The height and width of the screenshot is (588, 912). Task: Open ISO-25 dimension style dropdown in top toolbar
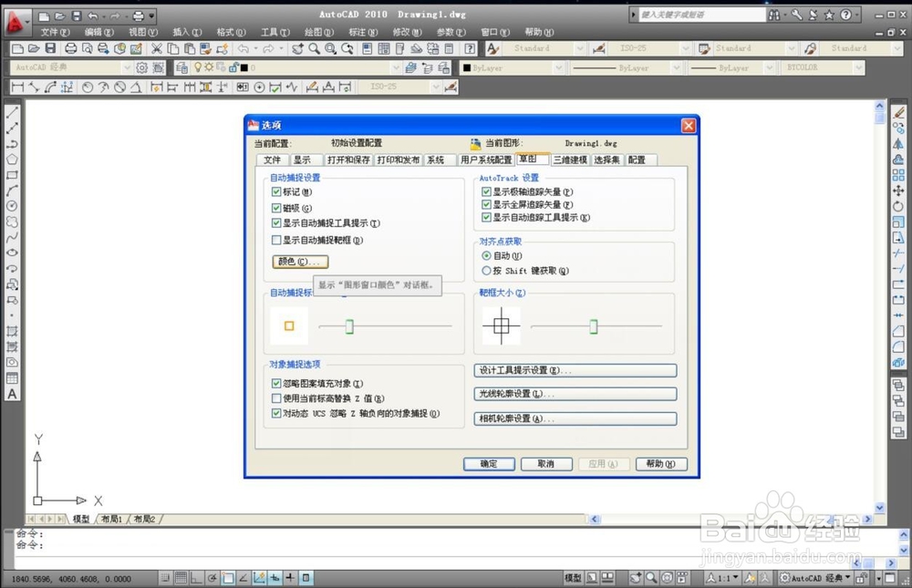click(685, 49)
